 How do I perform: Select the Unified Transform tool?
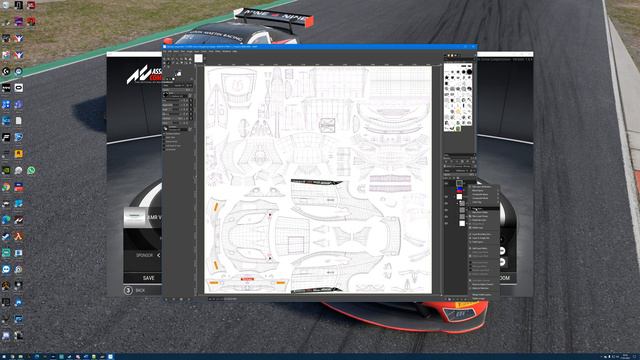tap(186, 59)
